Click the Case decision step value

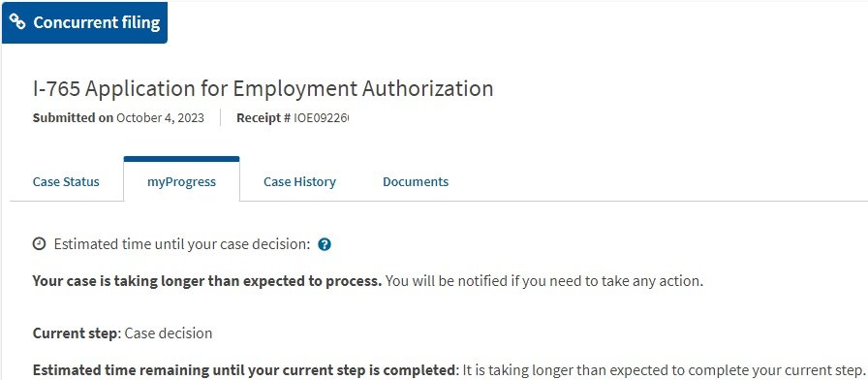tap(169, 333)
